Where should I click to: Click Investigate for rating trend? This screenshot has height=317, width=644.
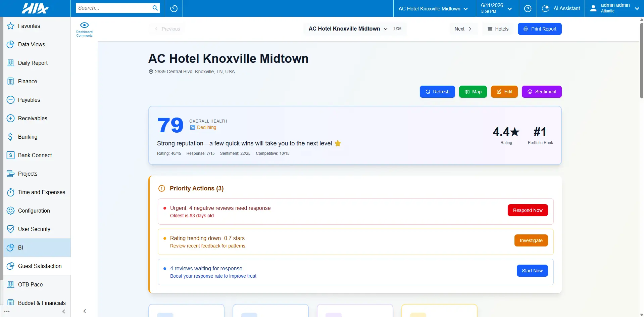(531, 240)
